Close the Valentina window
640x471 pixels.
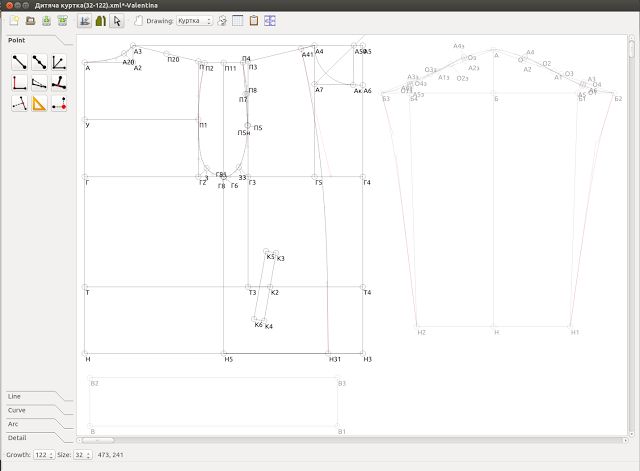coord(10,5)
